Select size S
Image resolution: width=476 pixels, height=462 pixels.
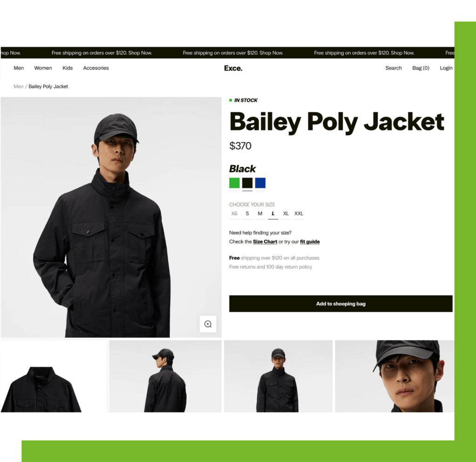[247, 214]
